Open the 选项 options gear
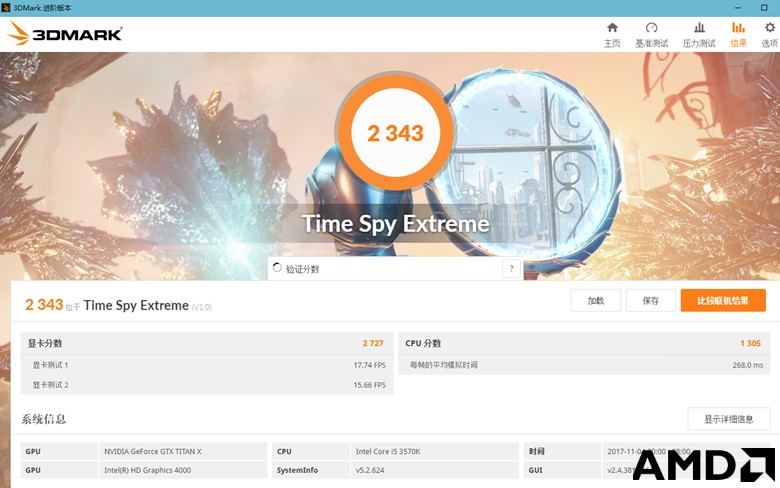The image size is (780, 488). [770, 34]
